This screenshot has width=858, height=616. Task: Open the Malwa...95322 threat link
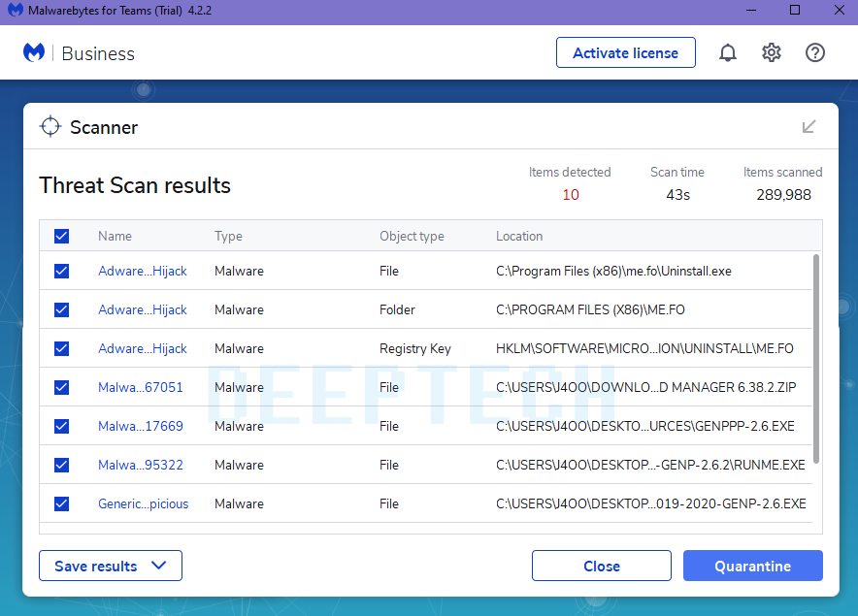point(141,465)
